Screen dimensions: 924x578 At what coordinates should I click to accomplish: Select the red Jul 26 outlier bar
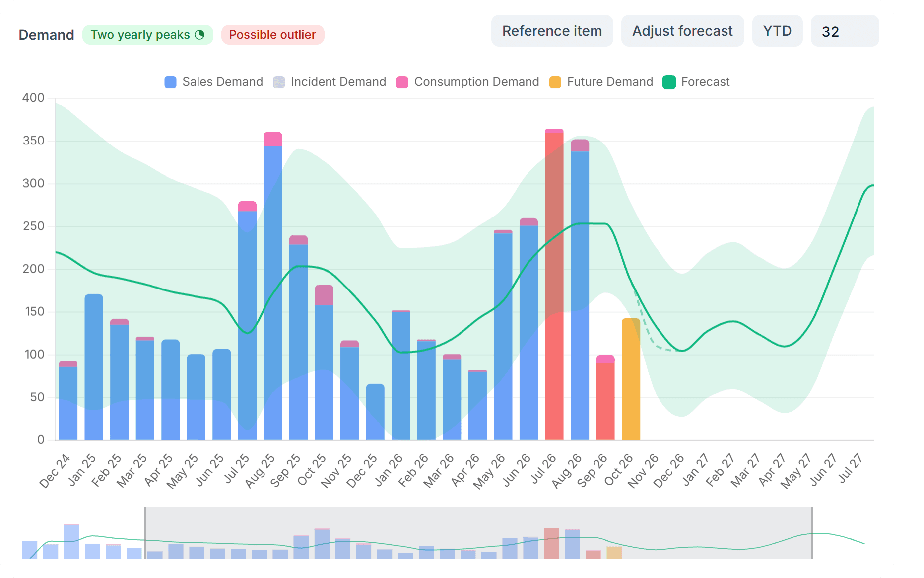pyautogui.click(x=554, y=285)
